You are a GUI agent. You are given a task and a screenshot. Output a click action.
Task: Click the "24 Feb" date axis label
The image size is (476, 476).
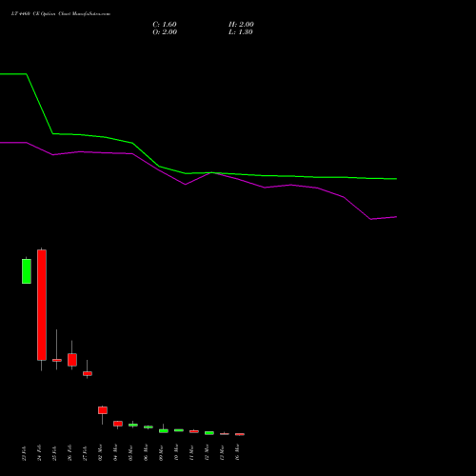pos(40,453)
